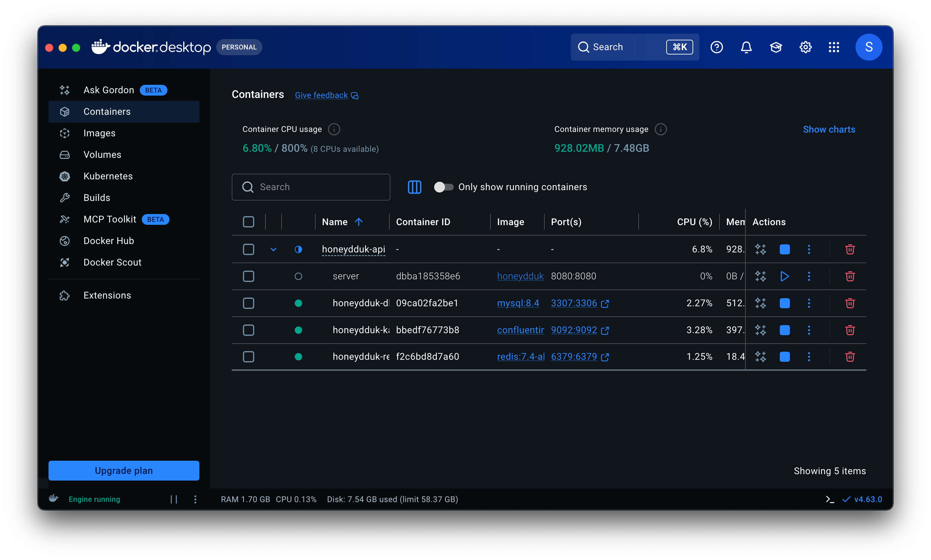
Task: Check the select-all checkbox in table header
Action: tap(249, 222)
